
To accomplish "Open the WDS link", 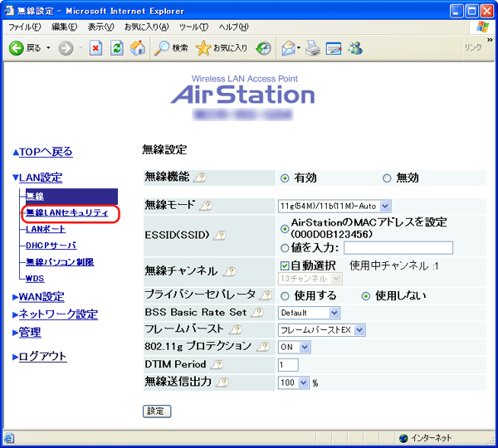I will point(35,279).
